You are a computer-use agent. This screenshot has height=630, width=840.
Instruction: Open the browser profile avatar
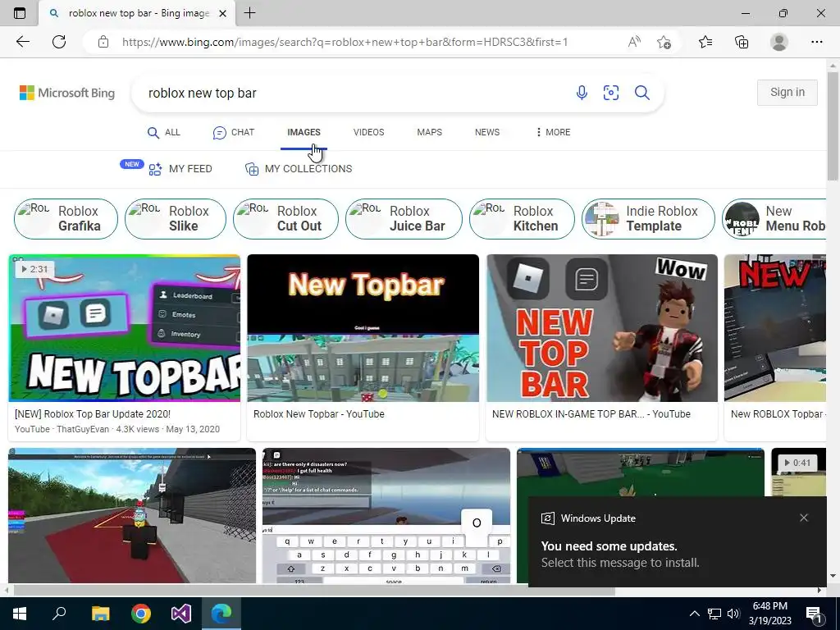[779, 42]
